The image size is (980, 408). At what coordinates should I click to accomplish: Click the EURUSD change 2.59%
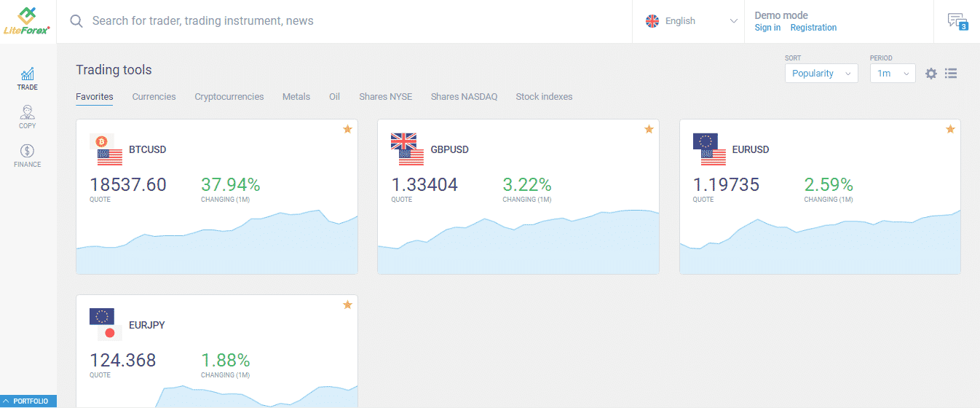coord(829,184)
